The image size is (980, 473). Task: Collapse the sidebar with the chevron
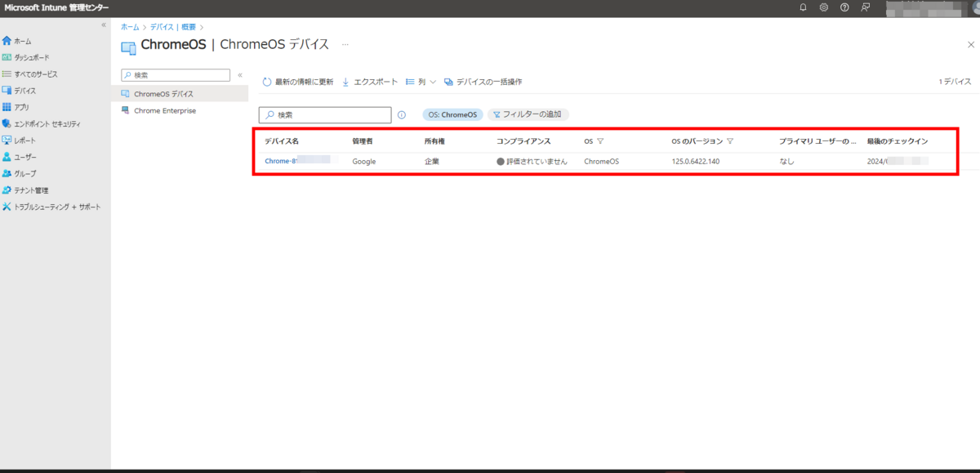(103, 25)
